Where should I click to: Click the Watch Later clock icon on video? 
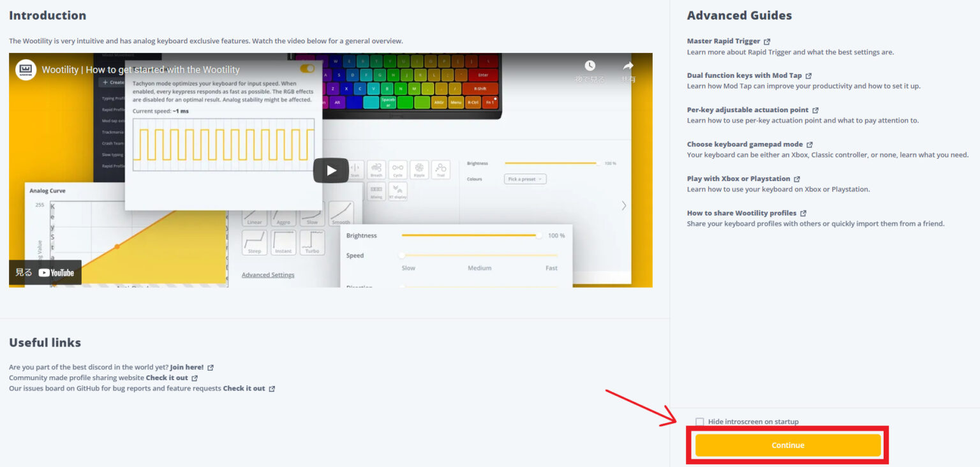click(590, 66)
